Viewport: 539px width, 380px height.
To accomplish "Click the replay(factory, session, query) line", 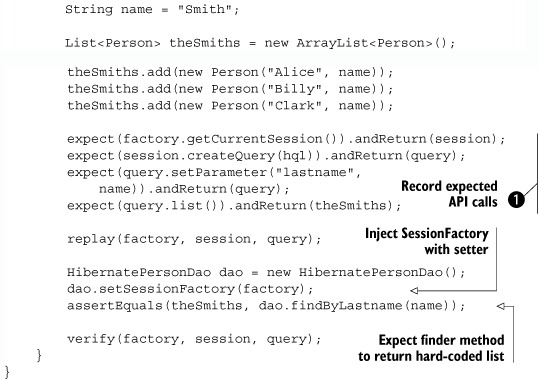I will coord(194,239).
